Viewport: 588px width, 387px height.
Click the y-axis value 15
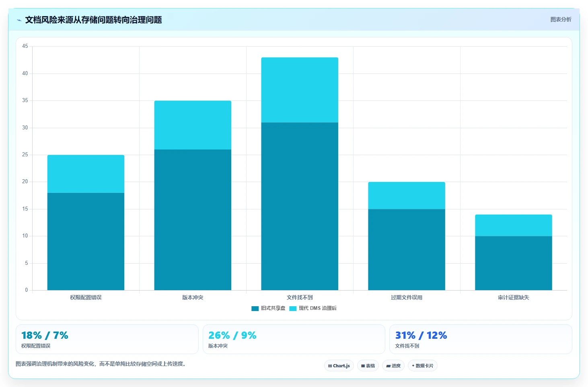click(25, 209)
